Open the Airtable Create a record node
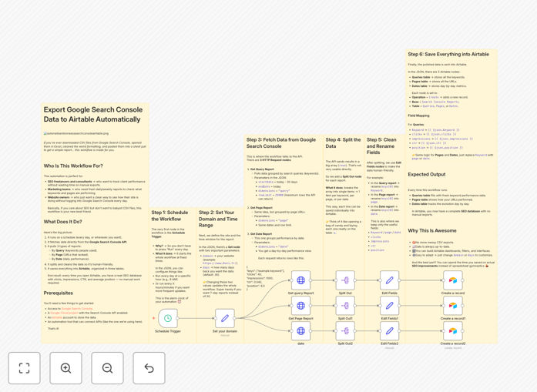The height and width of the screenshot is (392, 537). tap(453, 280)
